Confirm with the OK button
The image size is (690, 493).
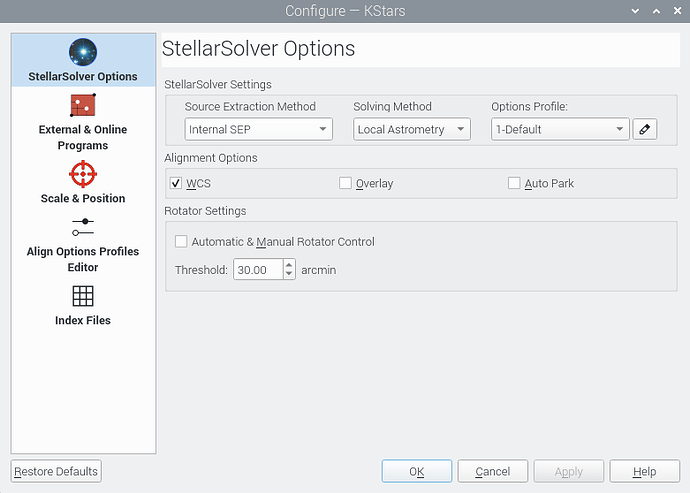(417, 471)
